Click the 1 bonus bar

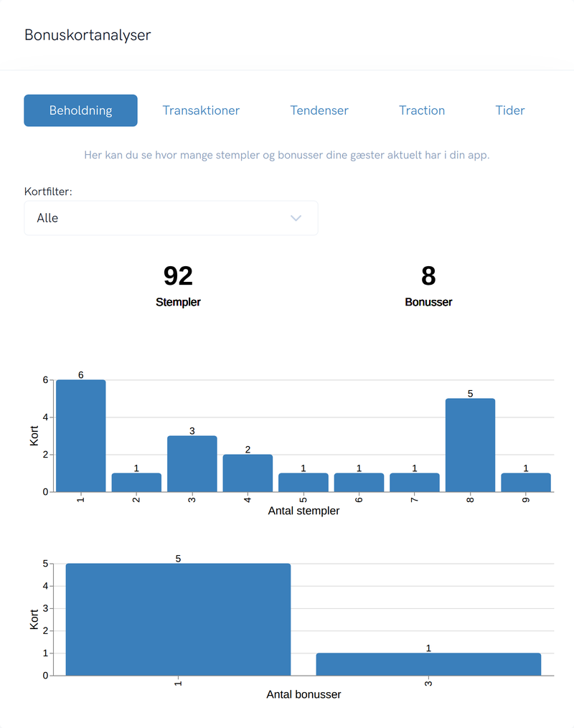pyautogui.click(x=179, y=620)
